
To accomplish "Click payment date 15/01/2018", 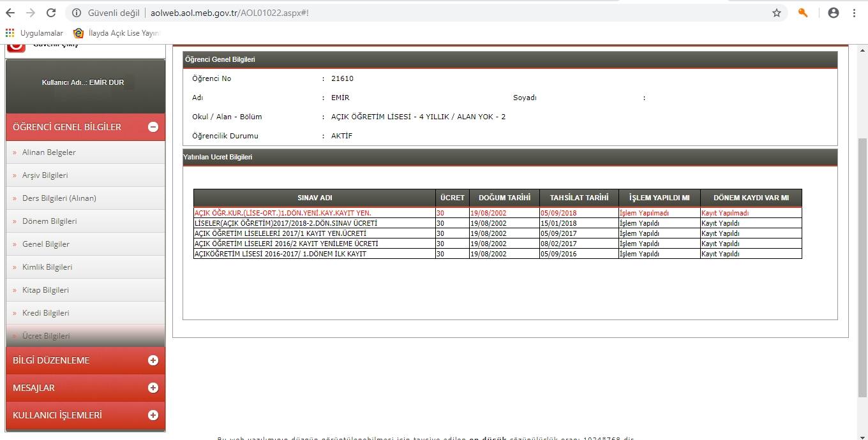I will pos(558,223).
